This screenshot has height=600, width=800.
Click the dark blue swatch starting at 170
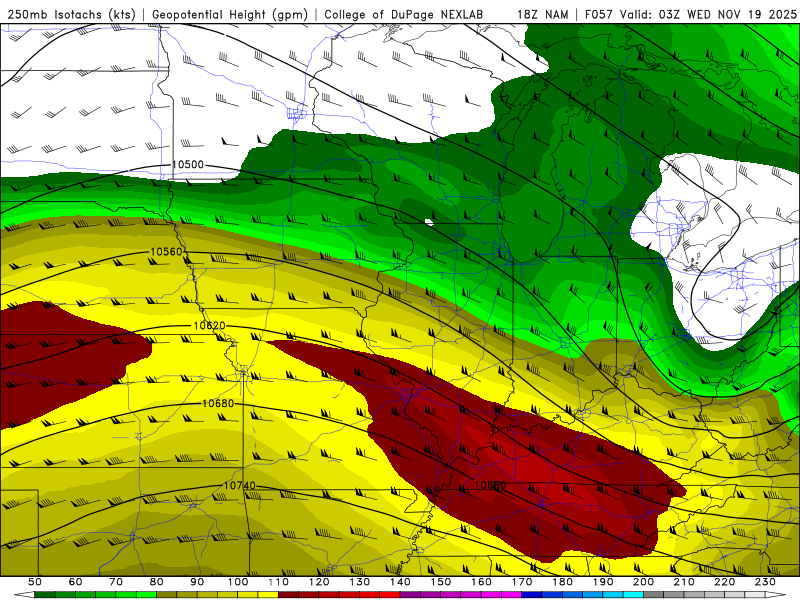(x=532, y=594)
